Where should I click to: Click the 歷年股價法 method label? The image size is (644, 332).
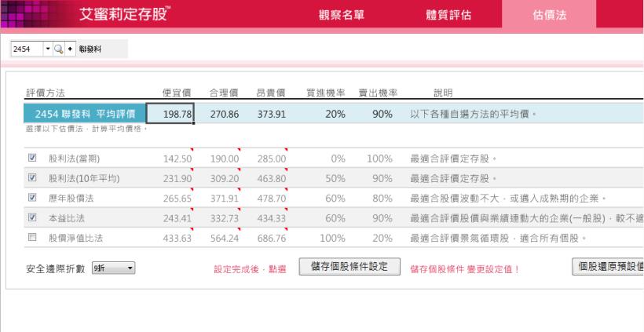pos(71,199)
